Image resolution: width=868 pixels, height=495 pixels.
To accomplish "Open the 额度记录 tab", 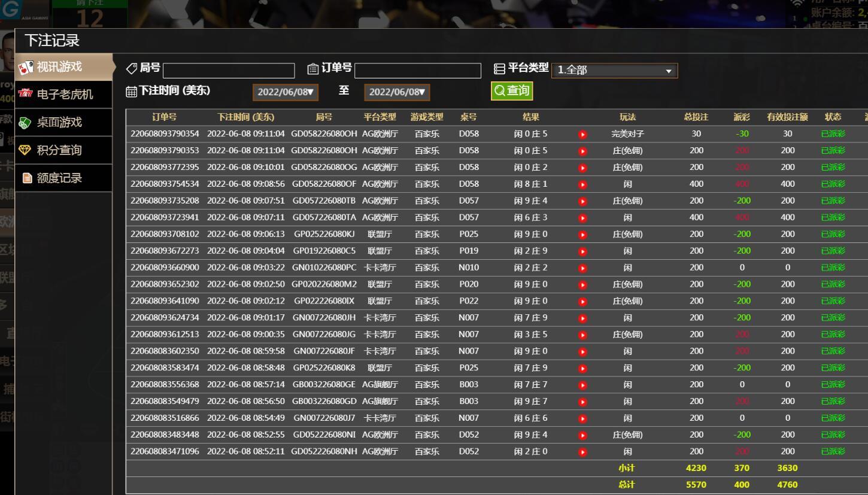I will pos(64,178).
